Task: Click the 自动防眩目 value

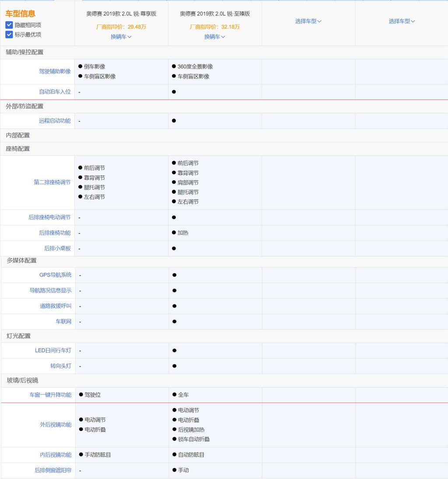Action: coord(191,455)
